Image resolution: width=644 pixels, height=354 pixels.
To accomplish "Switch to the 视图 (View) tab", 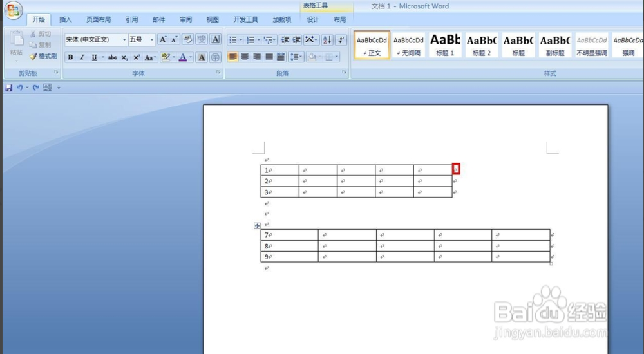I will pyautogui.click(x=213, y=19).
